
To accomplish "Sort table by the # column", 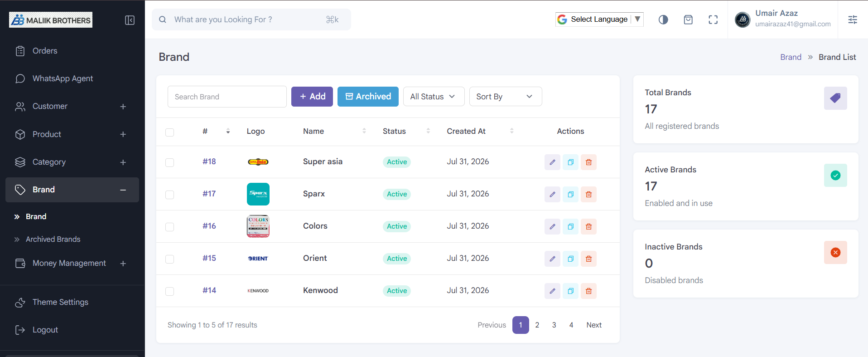I will [x=228, y=131].
